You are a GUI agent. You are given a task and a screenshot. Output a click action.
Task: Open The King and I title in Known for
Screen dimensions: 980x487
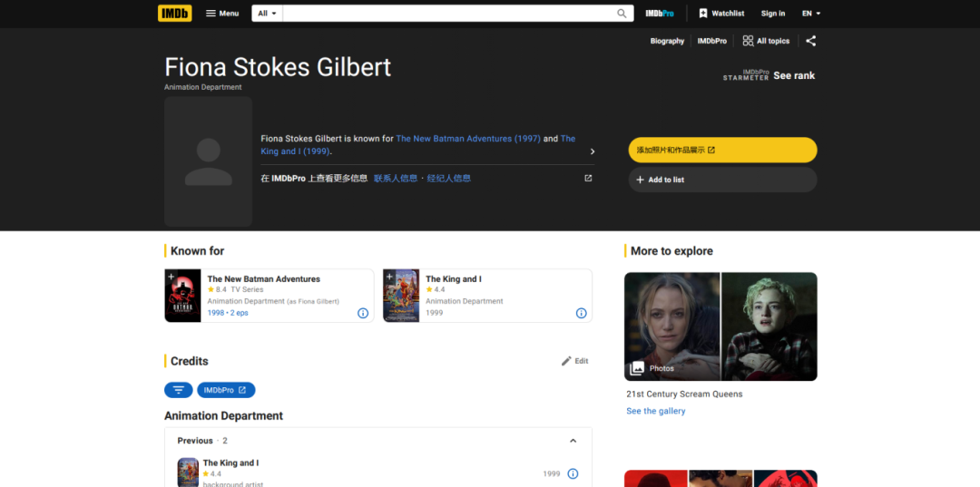pos(454,279)
